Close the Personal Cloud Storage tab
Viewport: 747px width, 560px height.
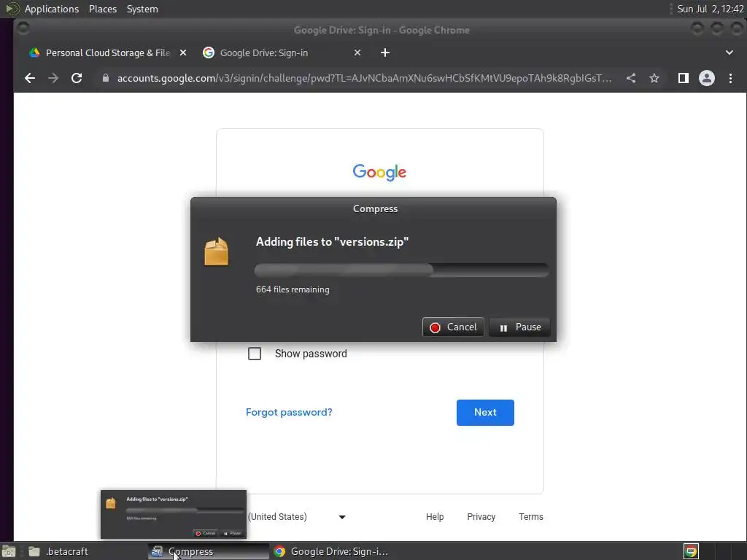coord(183,52)
